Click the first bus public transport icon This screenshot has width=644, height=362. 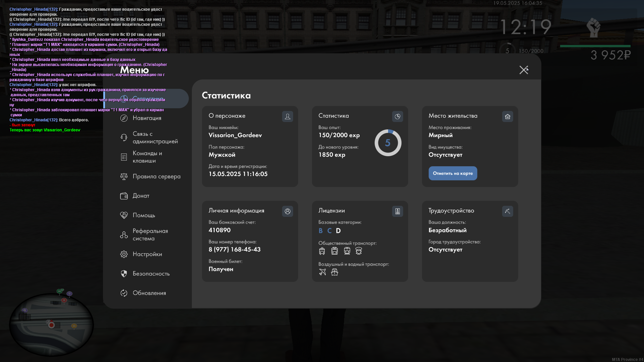pyautogui.click(x=322, y=251)
